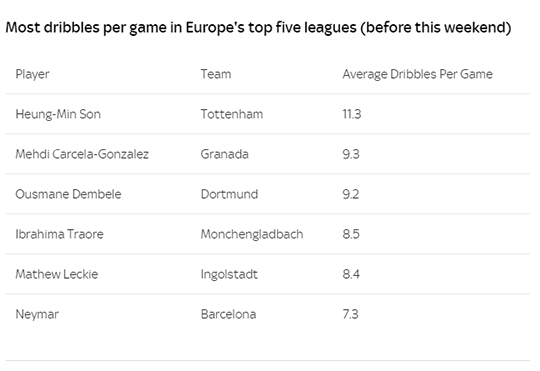Click the 9.2 average value
Viewport: 540px width, 371px height.
click(x=351, y=194)
